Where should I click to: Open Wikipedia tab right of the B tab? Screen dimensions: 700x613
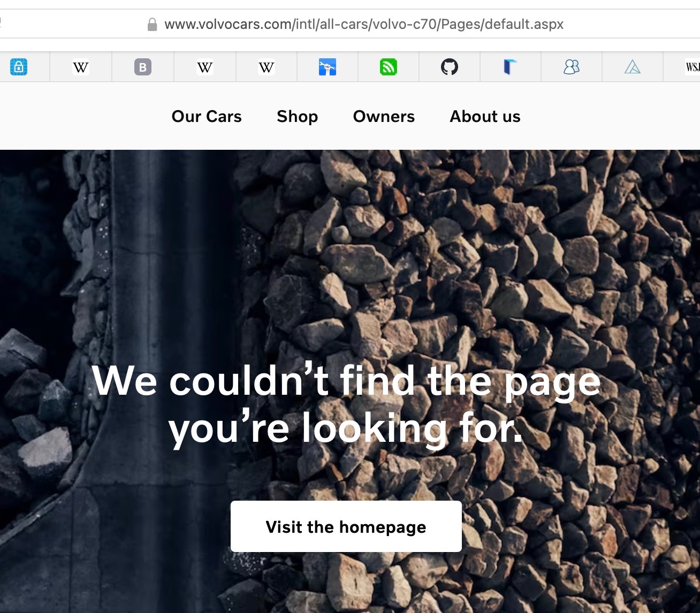pos(204,67)
